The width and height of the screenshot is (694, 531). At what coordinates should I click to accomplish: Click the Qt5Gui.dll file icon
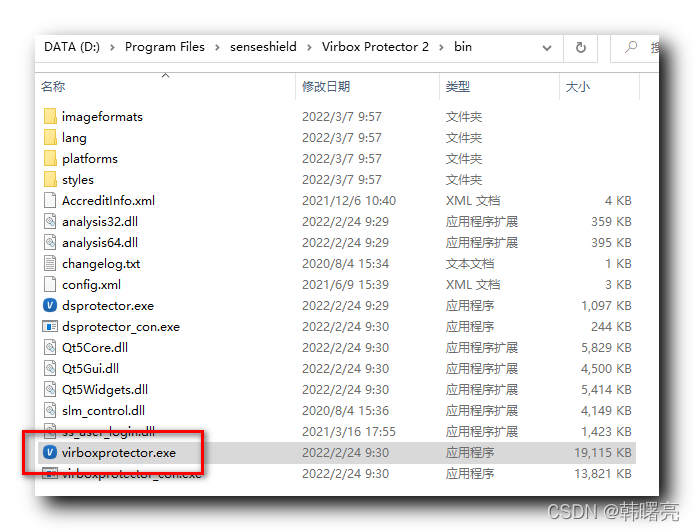[x=50, y=369]
